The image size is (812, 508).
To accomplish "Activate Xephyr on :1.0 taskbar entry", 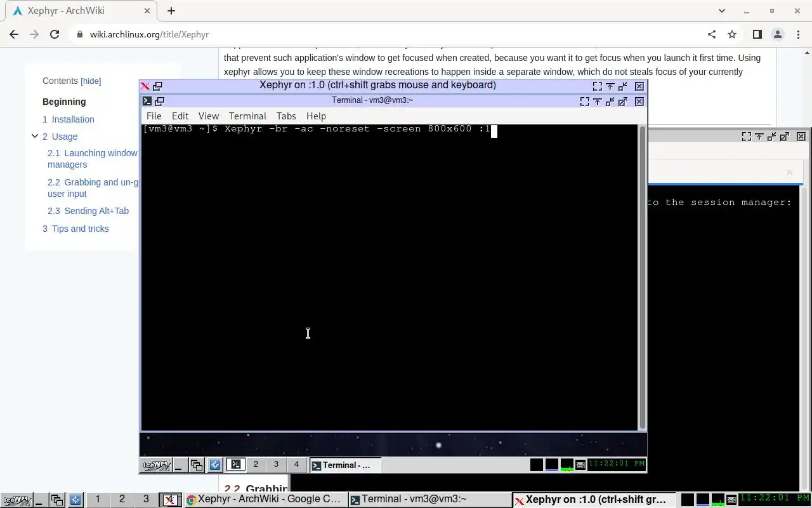I will [x=594, y=500].
